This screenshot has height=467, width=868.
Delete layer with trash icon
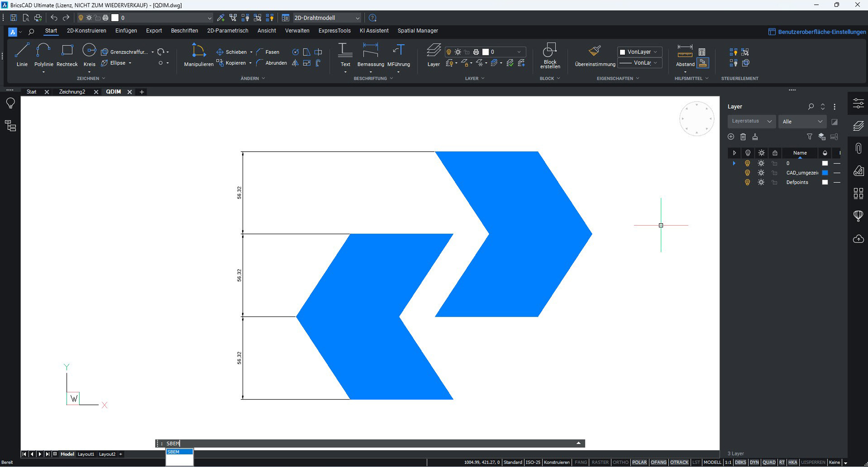(743, 137)
